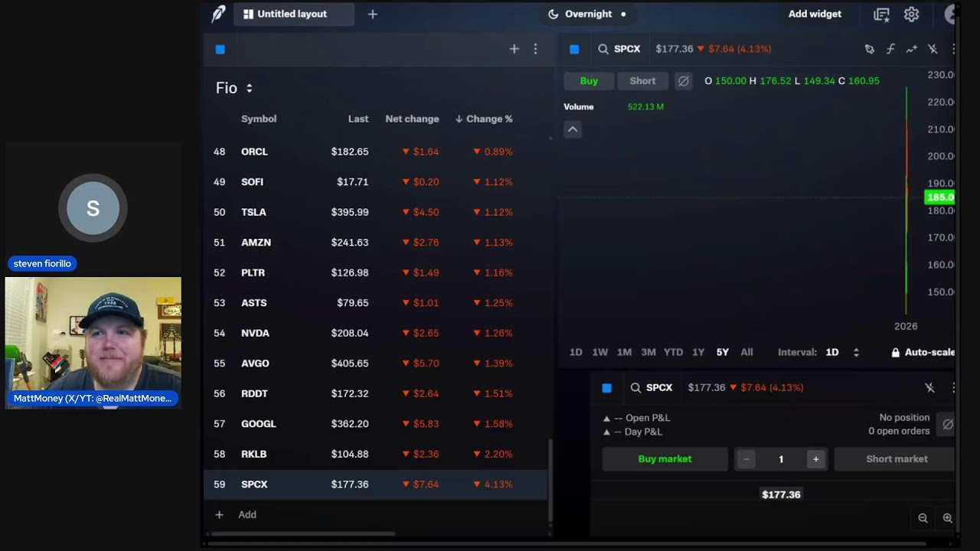Click the chart widget's blue link color square

[574, 49]
